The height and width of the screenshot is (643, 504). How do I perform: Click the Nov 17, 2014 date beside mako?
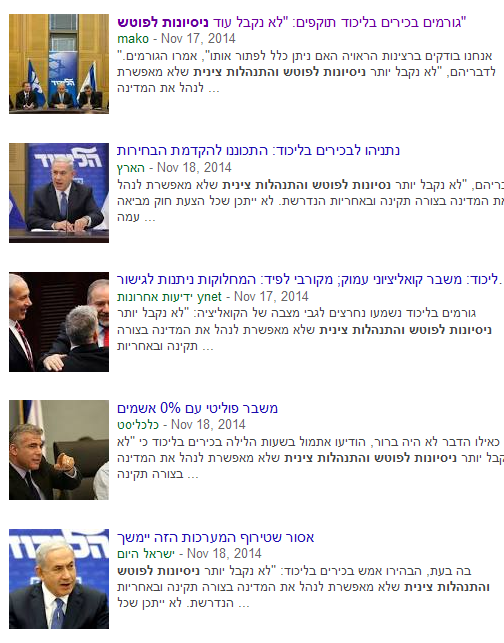(198, 39)
